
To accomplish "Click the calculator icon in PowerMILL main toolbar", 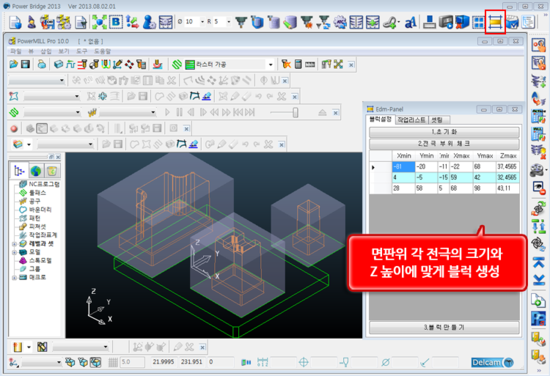I will click(298, 64).
